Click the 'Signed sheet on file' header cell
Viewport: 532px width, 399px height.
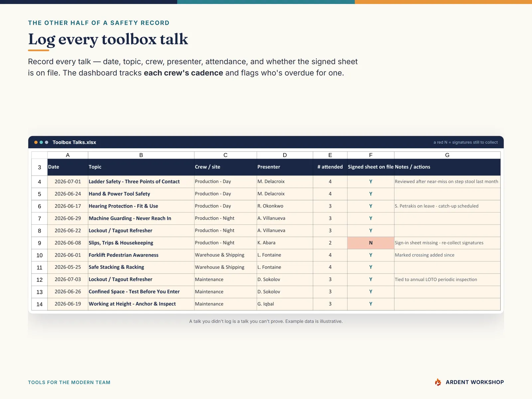pos(371,167)
